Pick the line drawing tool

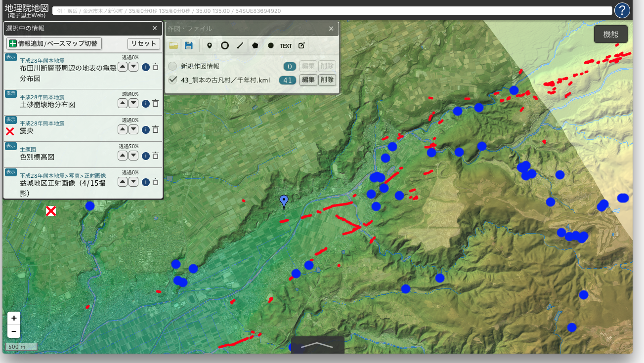click(x=240, y=45)
